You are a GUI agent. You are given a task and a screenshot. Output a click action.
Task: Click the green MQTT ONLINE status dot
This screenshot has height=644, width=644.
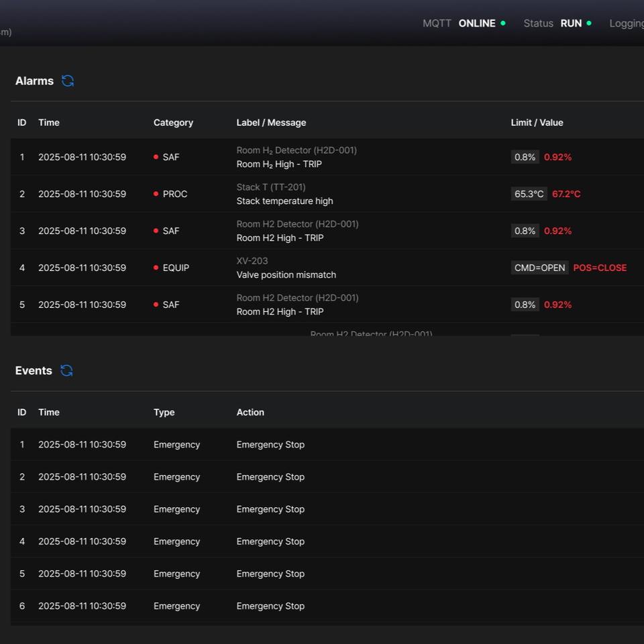click(x=503, y=23)
